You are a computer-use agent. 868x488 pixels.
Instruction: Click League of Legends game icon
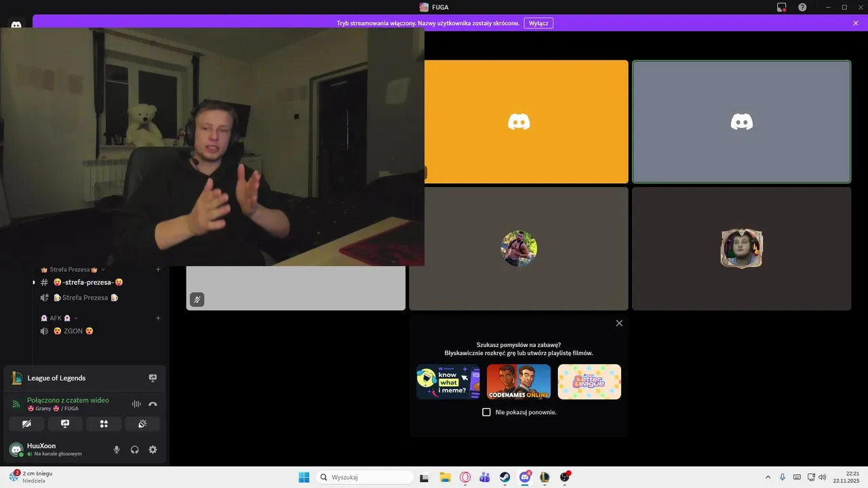click(17, 378)
